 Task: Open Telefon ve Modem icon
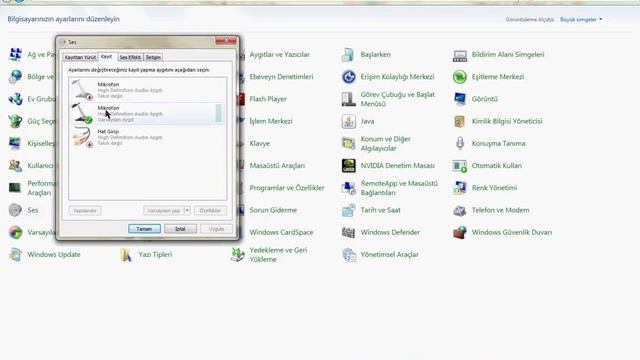(x=460, y=210)
